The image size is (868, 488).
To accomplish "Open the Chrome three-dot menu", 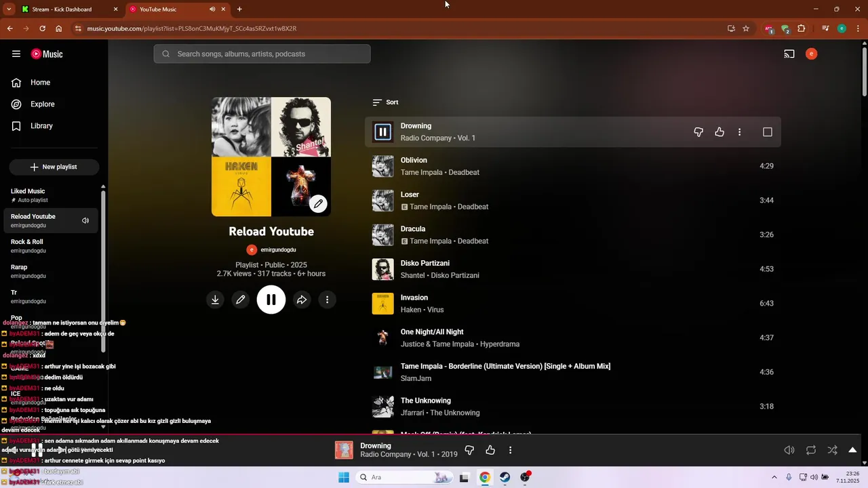I will click(x=858, y=28).
